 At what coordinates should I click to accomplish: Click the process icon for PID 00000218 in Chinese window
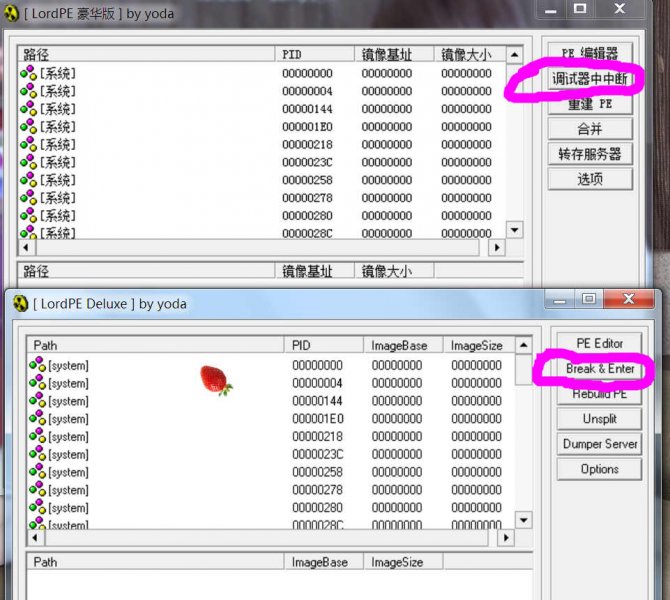29,144
